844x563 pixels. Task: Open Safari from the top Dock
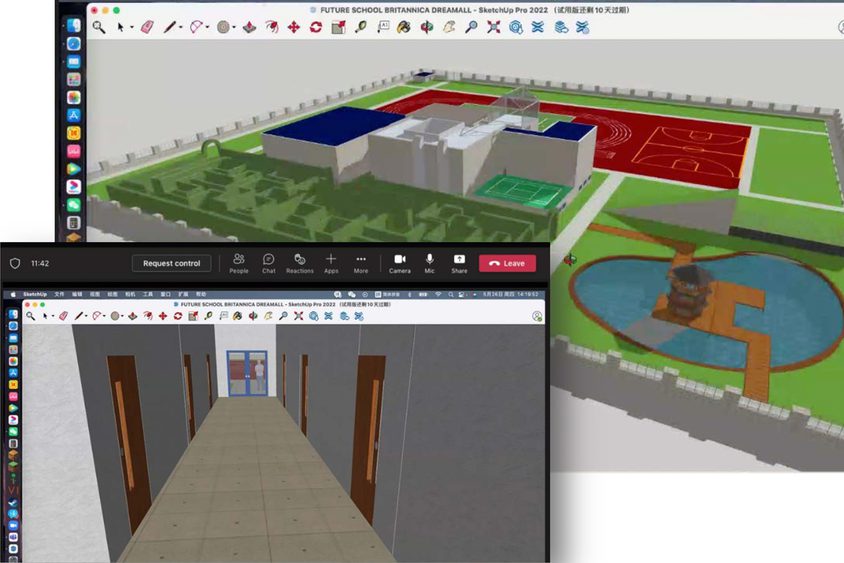pos(74,43)
